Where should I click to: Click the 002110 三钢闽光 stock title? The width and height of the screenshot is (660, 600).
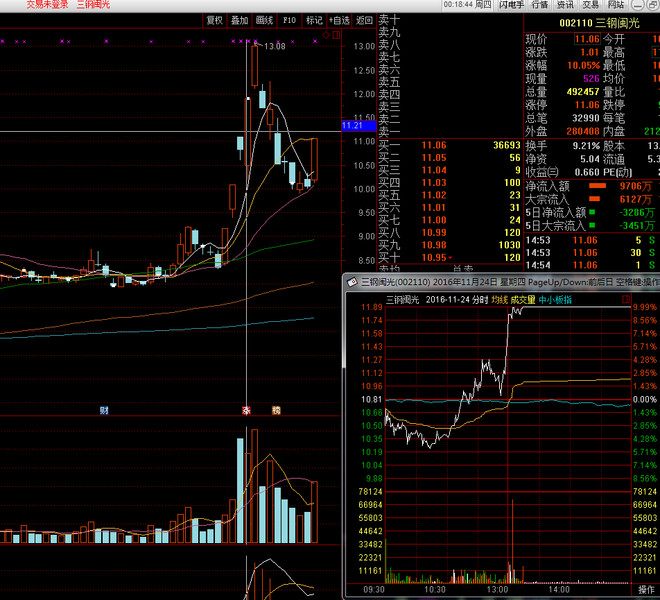coord(599,23)
